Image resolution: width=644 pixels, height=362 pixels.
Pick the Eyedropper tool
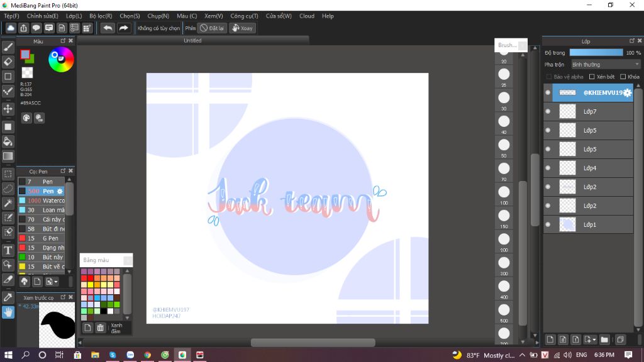pos(8,297)
